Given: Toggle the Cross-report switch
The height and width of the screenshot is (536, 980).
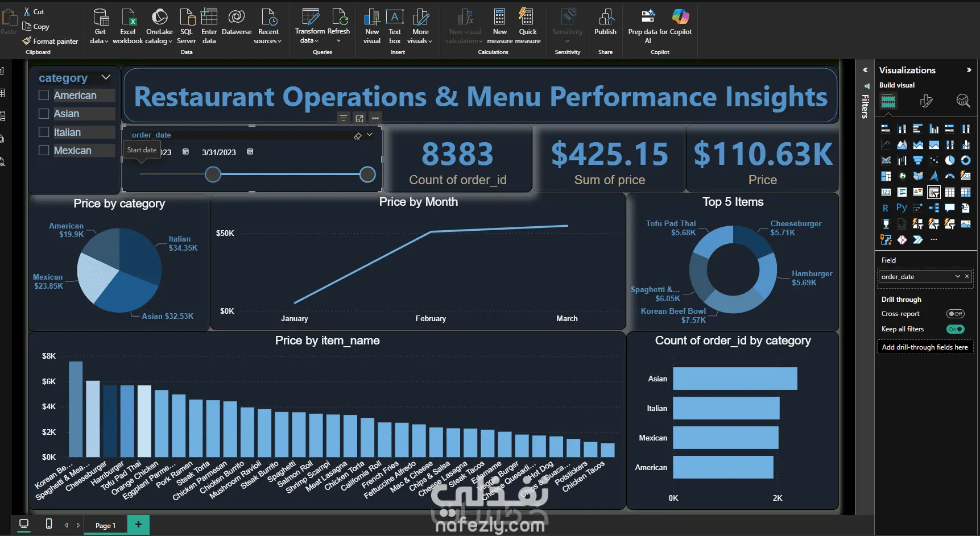Looking at the screenshot, I should [955, 314].
